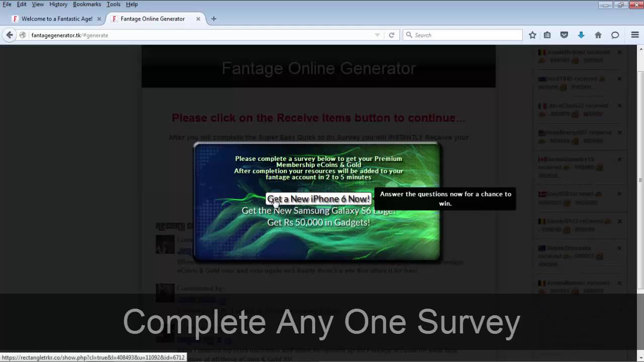This screenshot has width=644, height=362.
Task: Dismiss the LarusClash22 received notification
Action: 620,106
